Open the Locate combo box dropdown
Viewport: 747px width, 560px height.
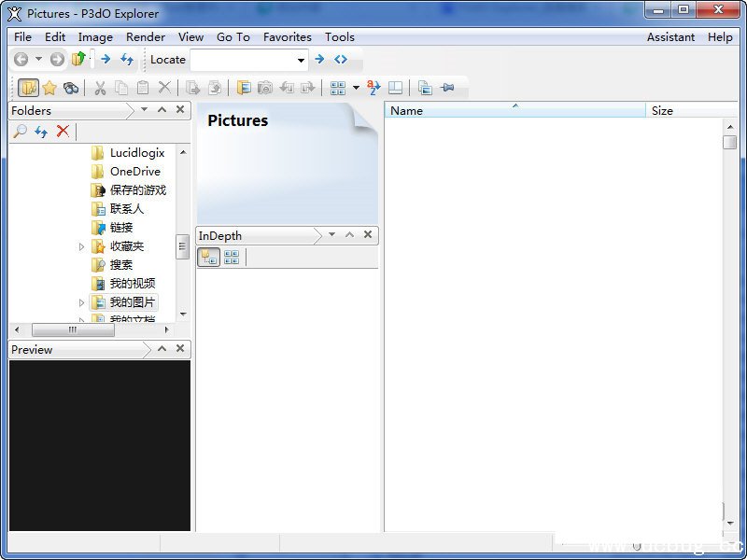pos(301,60)
